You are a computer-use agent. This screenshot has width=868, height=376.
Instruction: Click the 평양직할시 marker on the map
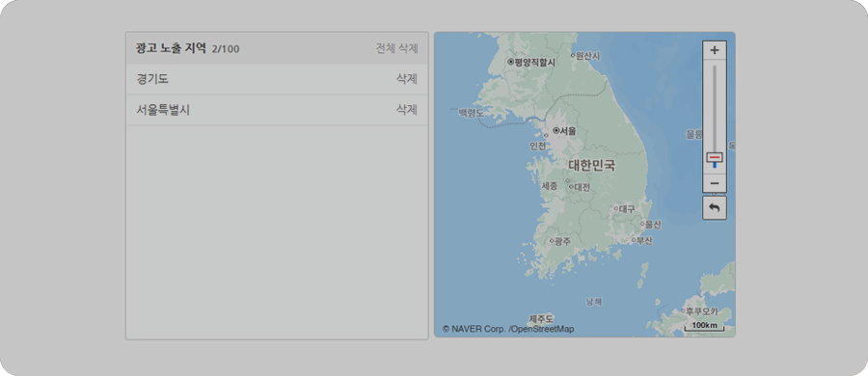pyautogui.click(x=511, y=63)
